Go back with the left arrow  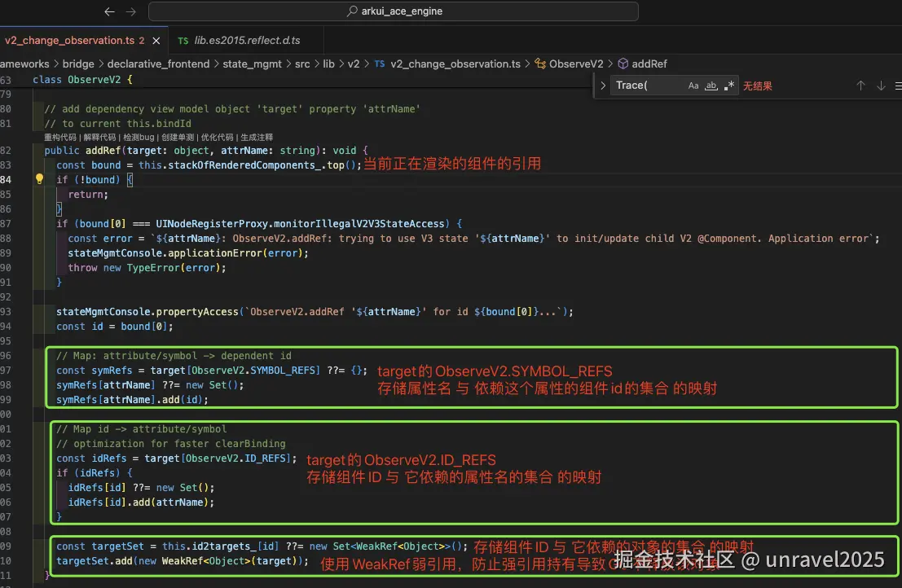coord(109,11)
